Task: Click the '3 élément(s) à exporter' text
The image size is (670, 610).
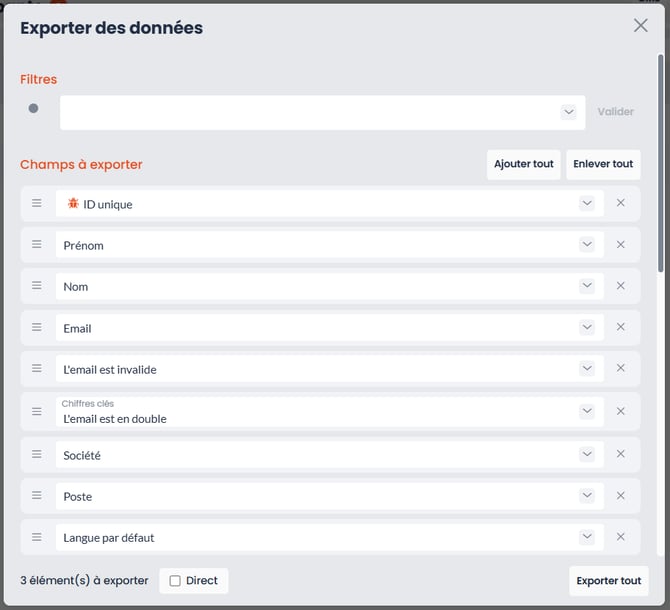Action: 84,581
